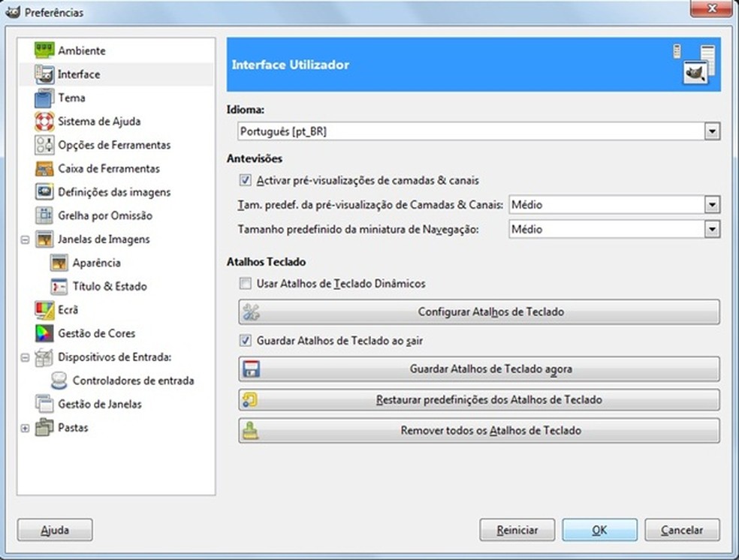Open the Camadas & Canais preview size dropdown
Screen dimensions: 739x560
pos(614,204)
